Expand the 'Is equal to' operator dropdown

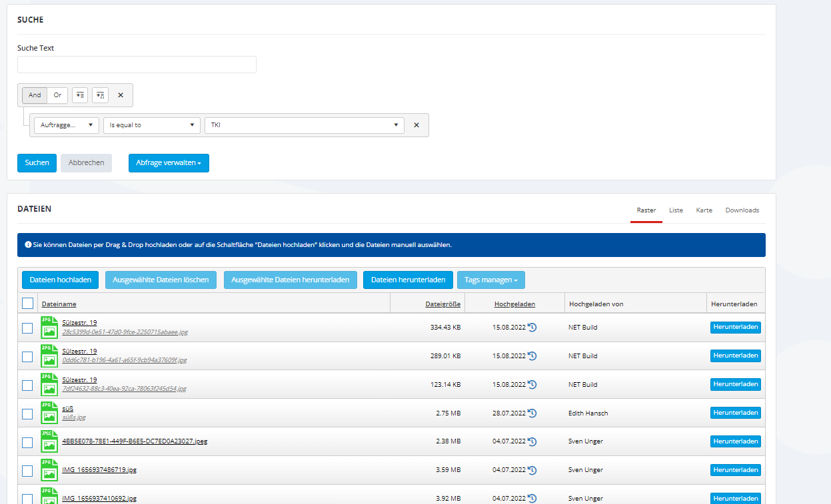point(152,125)
